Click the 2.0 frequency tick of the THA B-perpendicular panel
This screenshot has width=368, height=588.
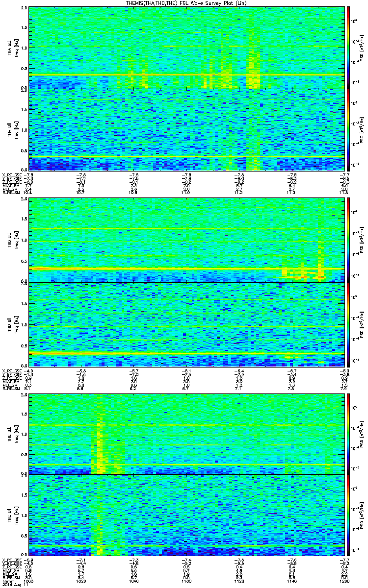coord(24,9)
